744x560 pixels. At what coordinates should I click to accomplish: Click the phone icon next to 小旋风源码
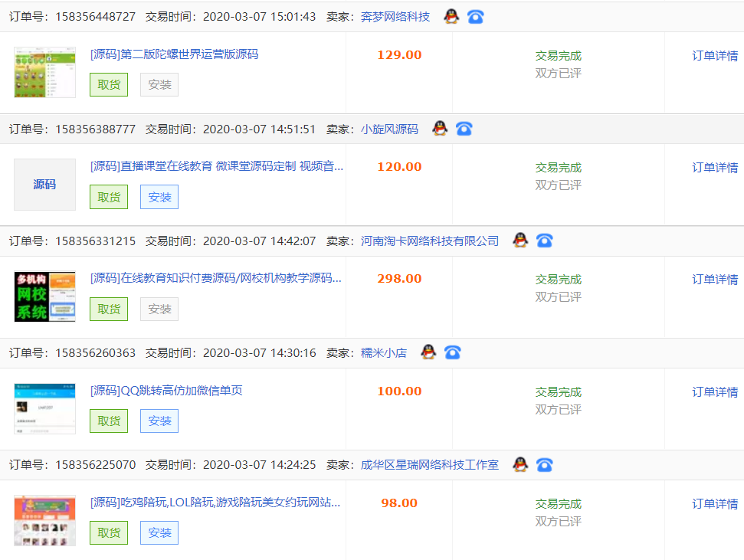[464, 128]
